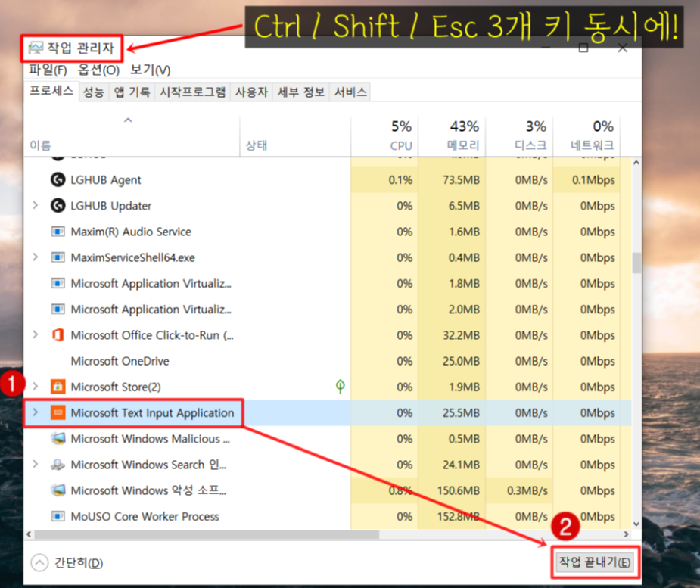Click the green leaf suspended status icon
700x588 pixels.
coord(341,386)
